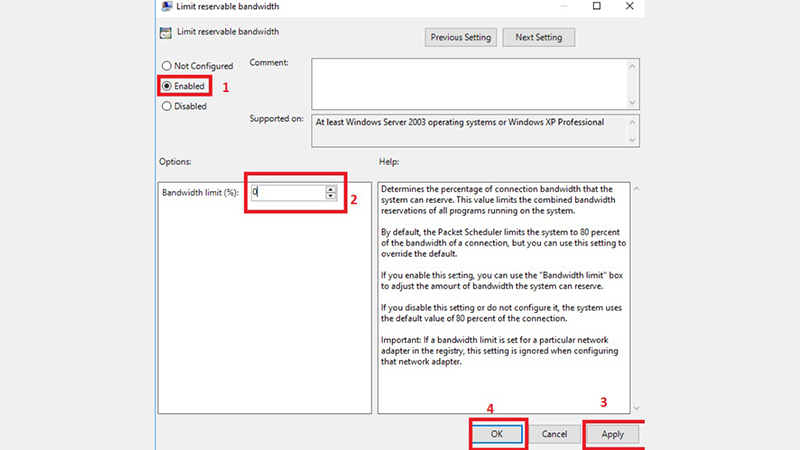Select the Not Configured radio button
The width and height of the screenshot is (800, 450).
click(x=166, y=66)
